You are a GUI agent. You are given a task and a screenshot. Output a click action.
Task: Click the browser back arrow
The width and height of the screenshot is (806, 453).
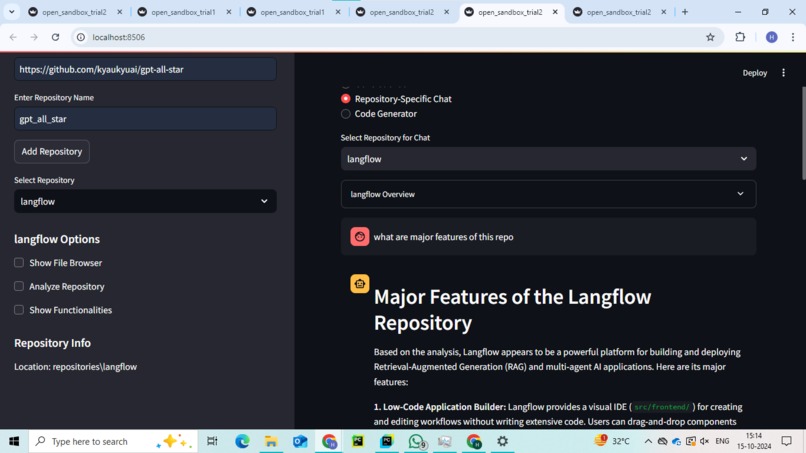(x=13, y=37)
